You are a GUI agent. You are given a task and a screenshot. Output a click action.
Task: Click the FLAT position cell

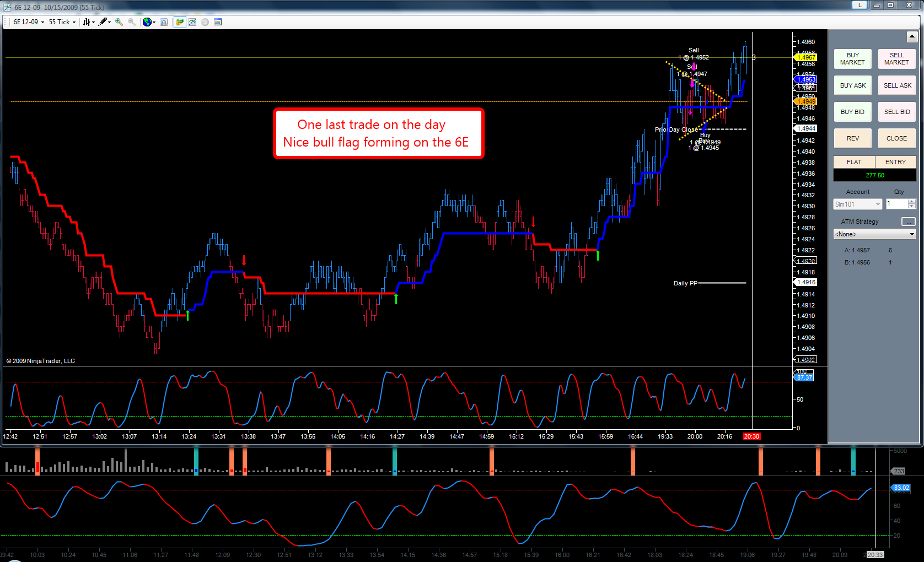[x=854, y=162]
